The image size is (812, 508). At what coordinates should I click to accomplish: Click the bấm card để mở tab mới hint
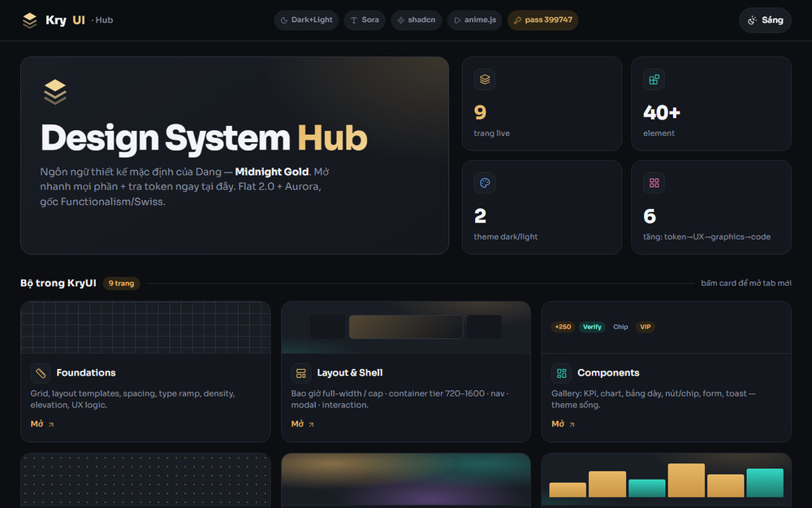(745, 283)
